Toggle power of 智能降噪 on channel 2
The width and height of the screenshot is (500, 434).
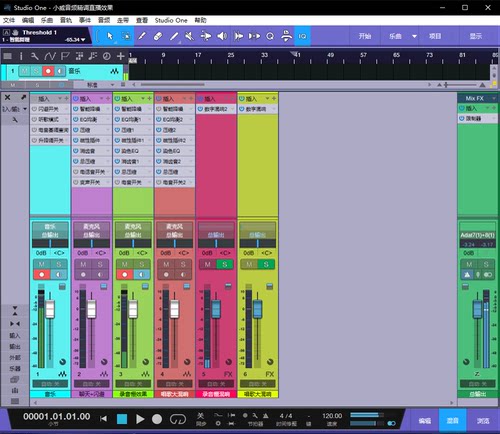(75, 109)
